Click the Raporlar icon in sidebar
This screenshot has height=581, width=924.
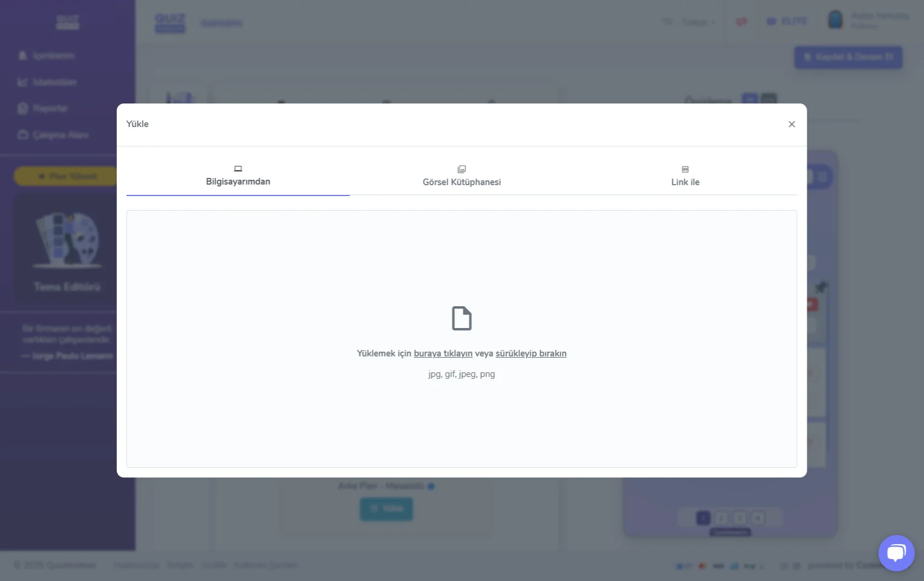[x=23, y=108]
